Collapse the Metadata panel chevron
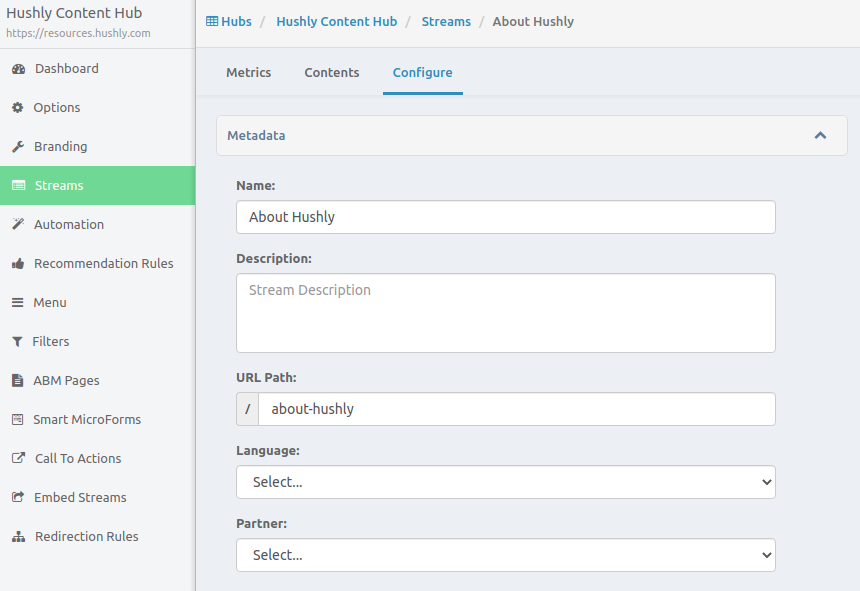Screen dimensions: 860x591 coord(820,135)
